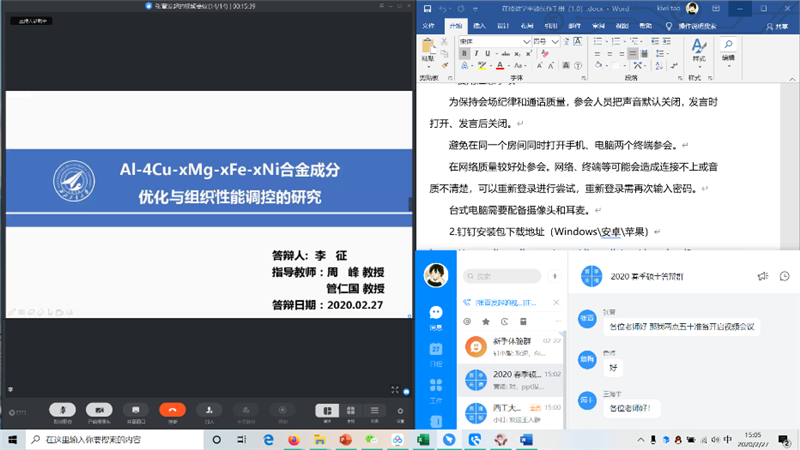The height and width of the screenshot is (450, 800).
Task: Click the Find magnifier icon in Word
Action: 729,44
